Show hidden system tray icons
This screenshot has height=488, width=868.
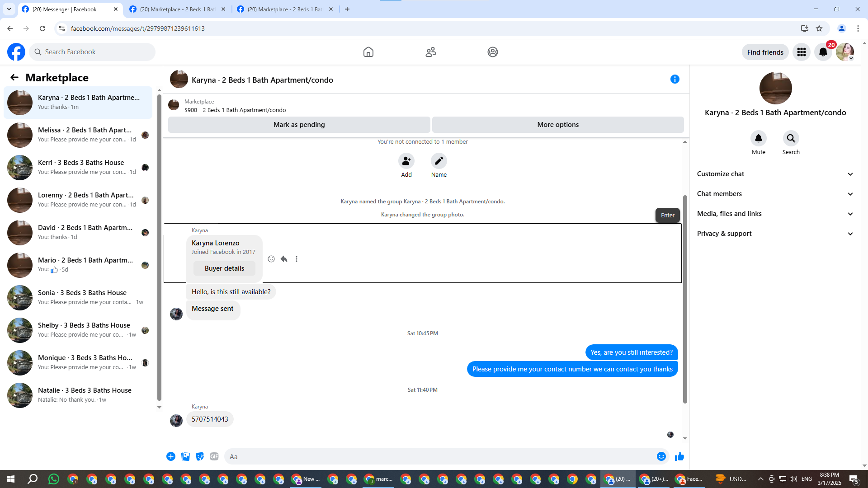[760, 479]
